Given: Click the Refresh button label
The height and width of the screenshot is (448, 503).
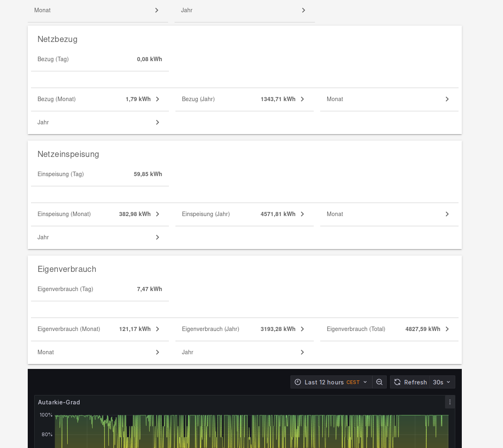Looking at the screenshot, I should click(x=415, y=382).
